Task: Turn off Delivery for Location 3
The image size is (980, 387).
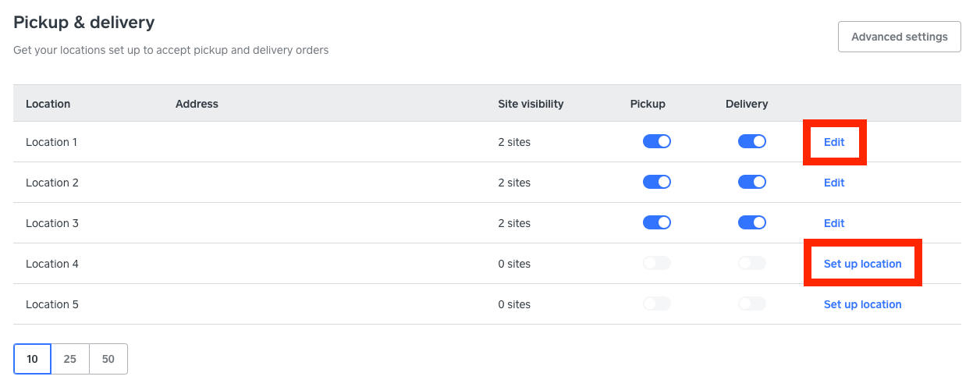Action: tap(752, 223)
